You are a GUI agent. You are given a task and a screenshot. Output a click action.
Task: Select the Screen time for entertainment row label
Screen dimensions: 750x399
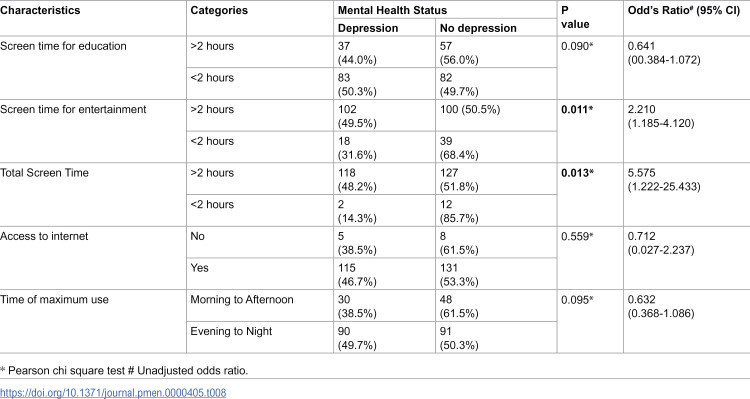[x=73, y=109]
